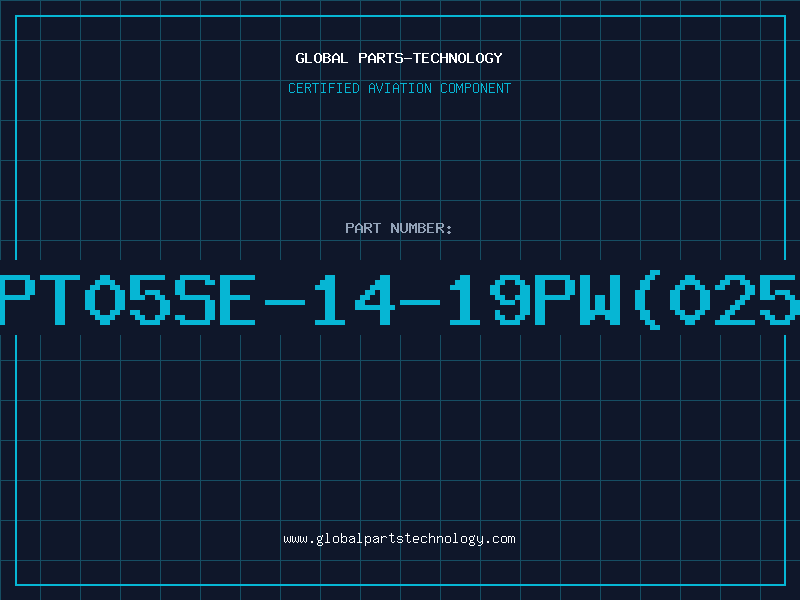Open the www.globalpartstechnology.com link
800x600 pixels.
399,539
